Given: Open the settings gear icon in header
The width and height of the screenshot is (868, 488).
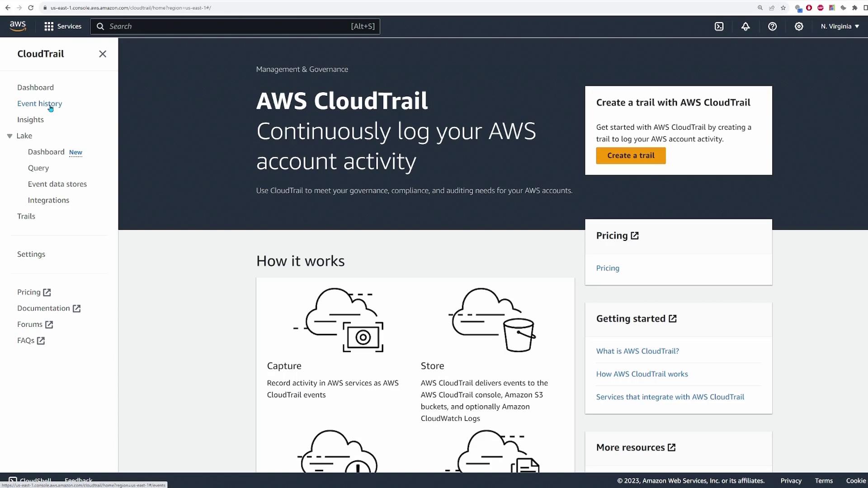Looking at the screenshot, I should (x=799, y=26).
